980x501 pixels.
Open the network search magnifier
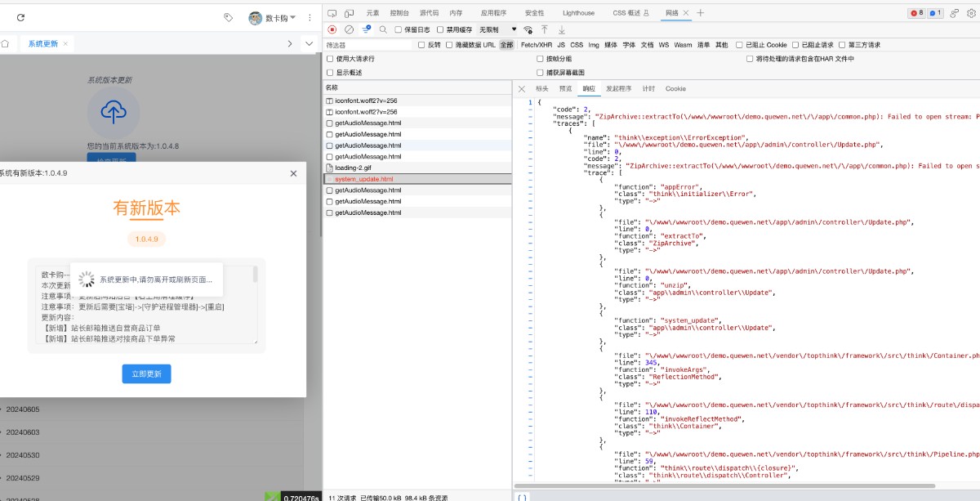point(383,29)
